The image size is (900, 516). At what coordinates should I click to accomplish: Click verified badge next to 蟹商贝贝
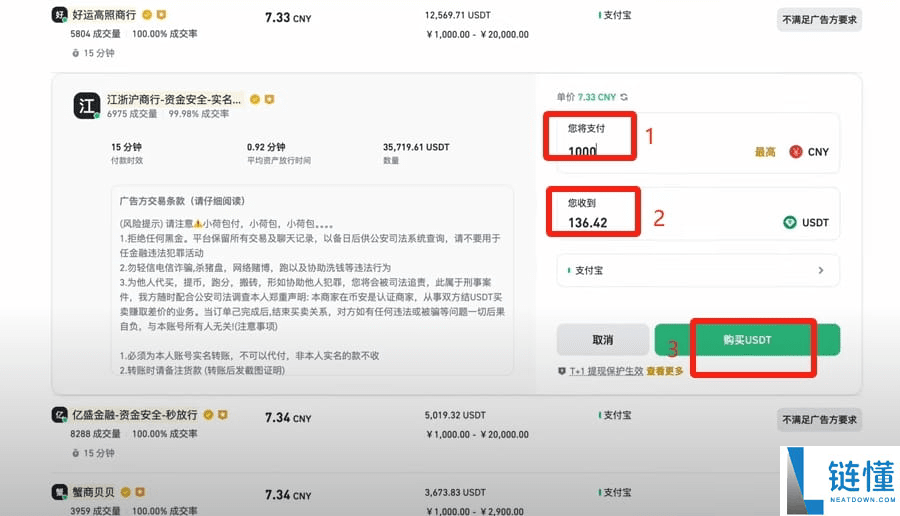[126, 492]
